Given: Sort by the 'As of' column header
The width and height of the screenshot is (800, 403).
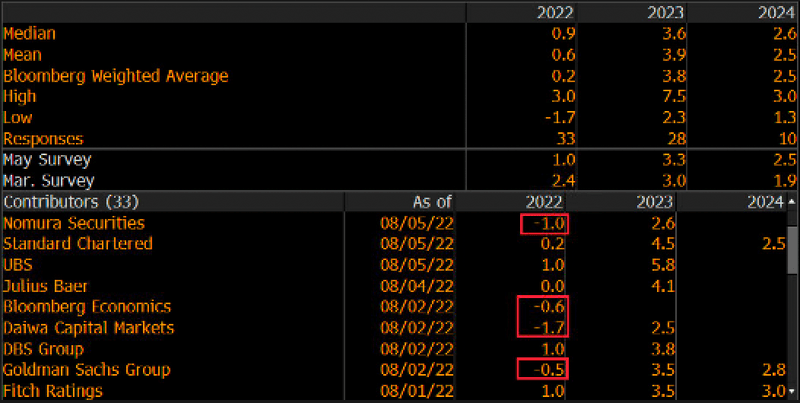Looking at the screenshot, I should pyautogui.click(x=432, y=202).
